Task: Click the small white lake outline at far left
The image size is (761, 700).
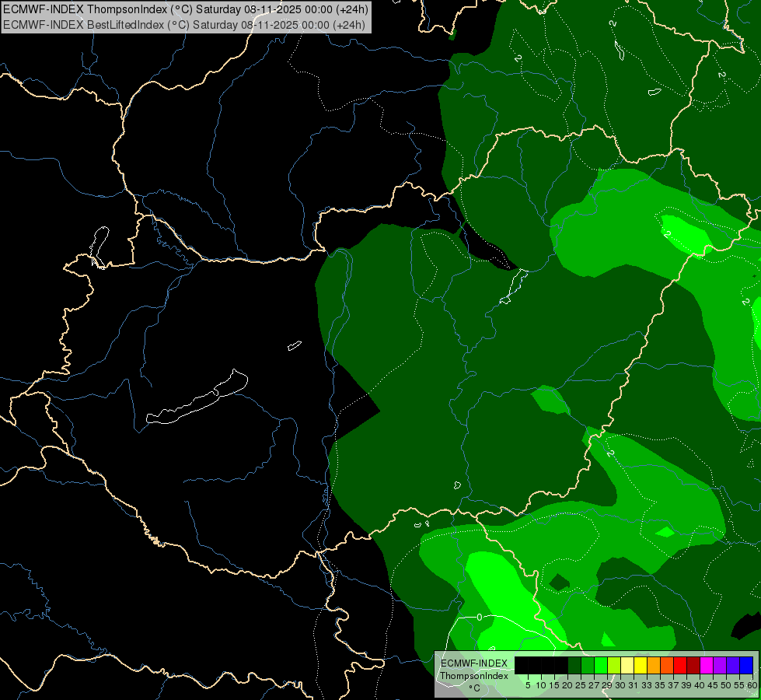Action: [99, 245]
